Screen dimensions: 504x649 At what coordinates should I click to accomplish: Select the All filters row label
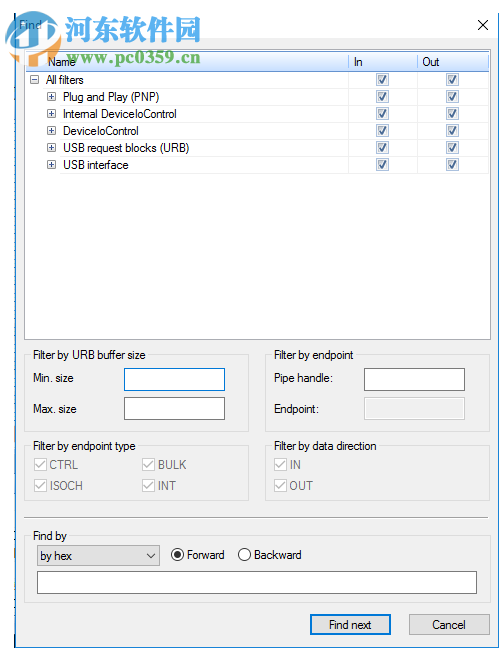click(x=65, y=79)
